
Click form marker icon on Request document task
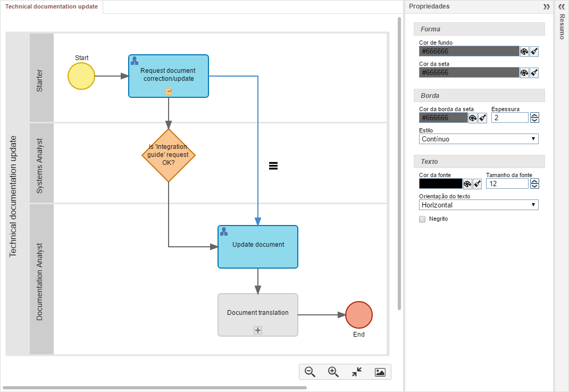point(169,91)
